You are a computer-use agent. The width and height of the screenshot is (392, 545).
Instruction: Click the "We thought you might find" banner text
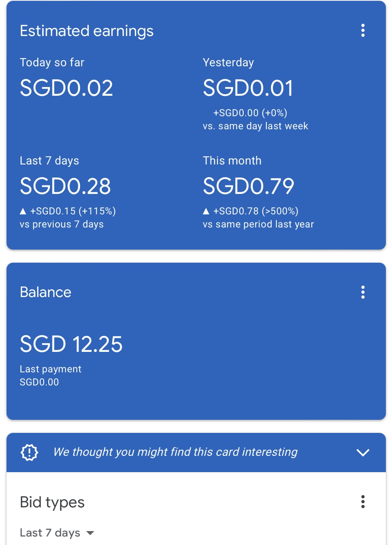(175, 452)
